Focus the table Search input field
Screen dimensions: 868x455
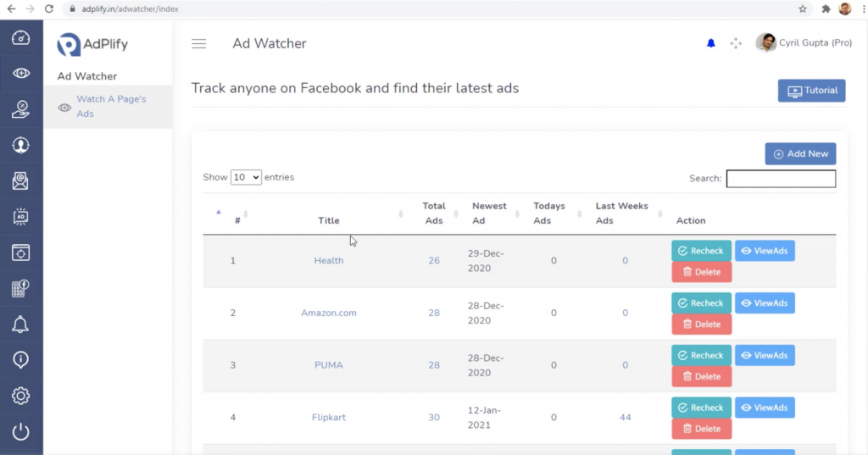[781, 179]
